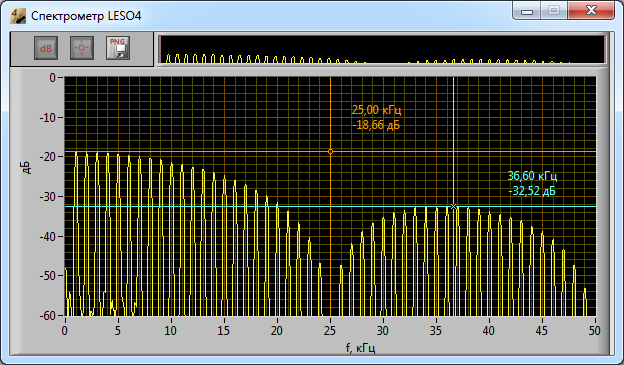This screenshot has height=365, width=624.
Task: Click the cyan 36,60 кГц cursor label
Action: (x=532, y=183)
